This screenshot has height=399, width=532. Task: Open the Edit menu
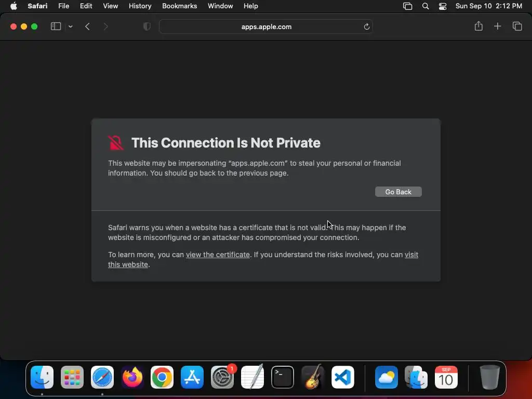click(86, 6)
